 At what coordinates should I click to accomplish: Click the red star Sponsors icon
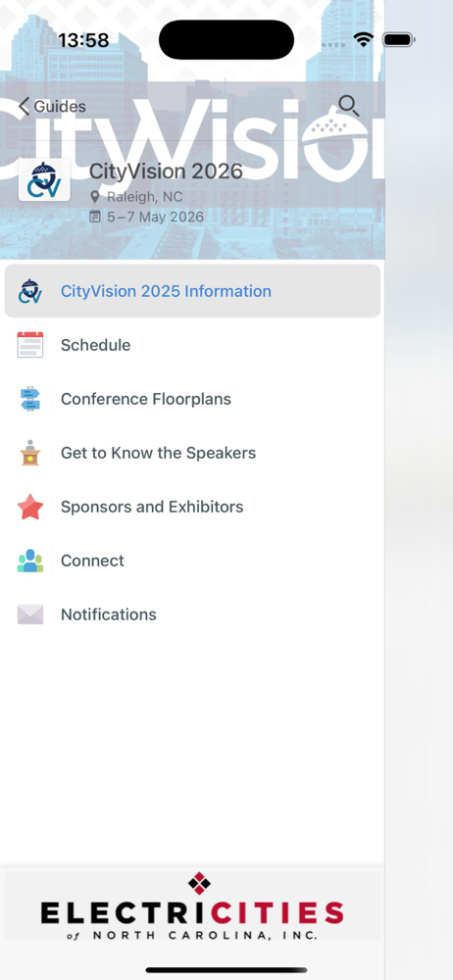pyautogui.click(x=30, y=507)
